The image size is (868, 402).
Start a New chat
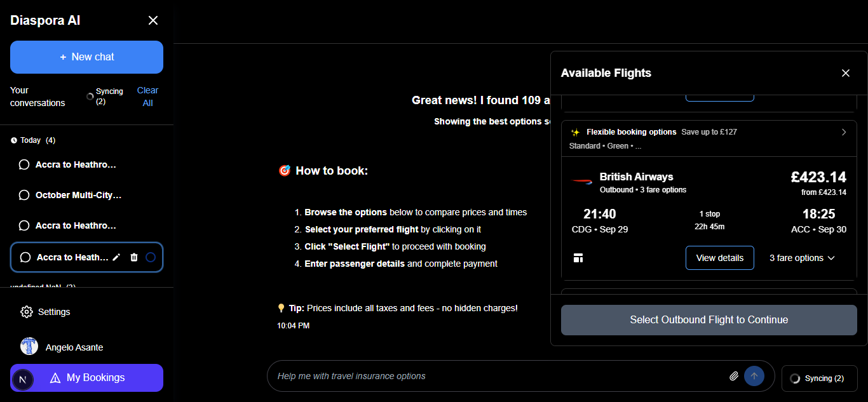coord(86,57)
